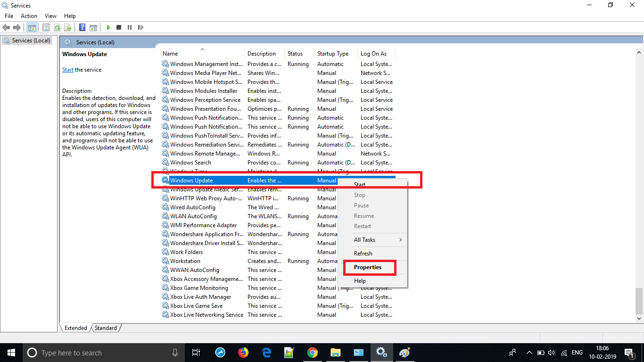644x362 pixels.
Task: Select the Xbox Live Auth Manager service
Action: point(278,297)
